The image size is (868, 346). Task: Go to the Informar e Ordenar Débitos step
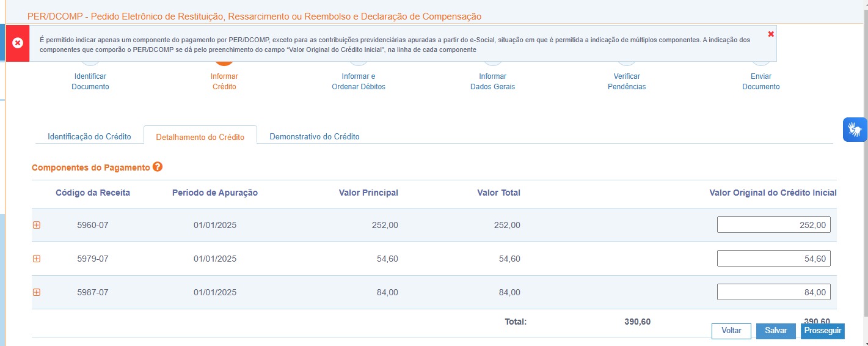tap(359, 81)
